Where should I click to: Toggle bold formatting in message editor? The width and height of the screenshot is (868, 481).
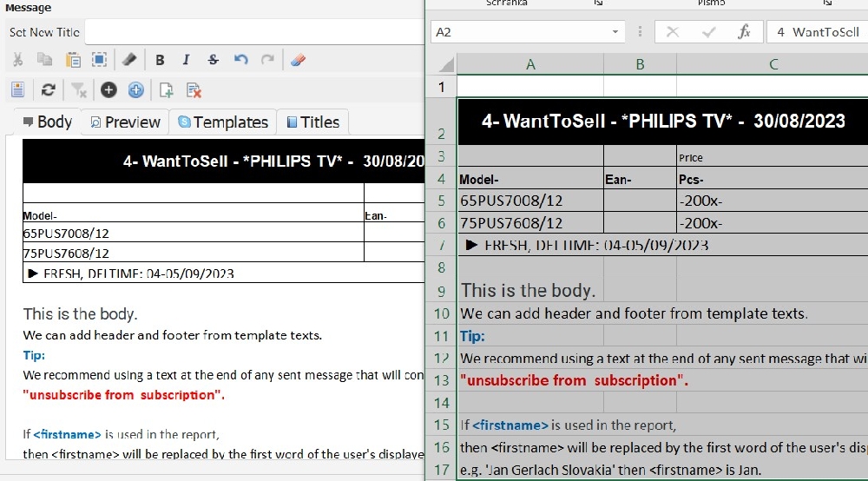[160, 60]
